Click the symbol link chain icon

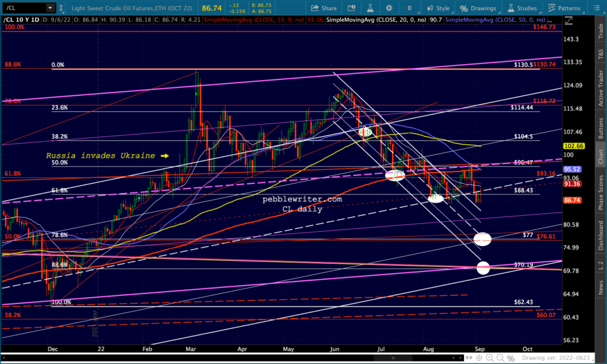(61, 8)
